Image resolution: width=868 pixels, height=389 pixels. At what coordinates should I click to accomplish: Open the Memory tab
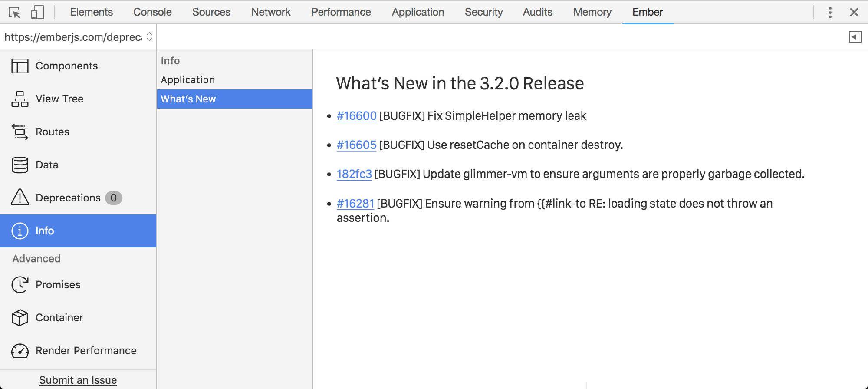pyautogui.click(x=592, y=12)
